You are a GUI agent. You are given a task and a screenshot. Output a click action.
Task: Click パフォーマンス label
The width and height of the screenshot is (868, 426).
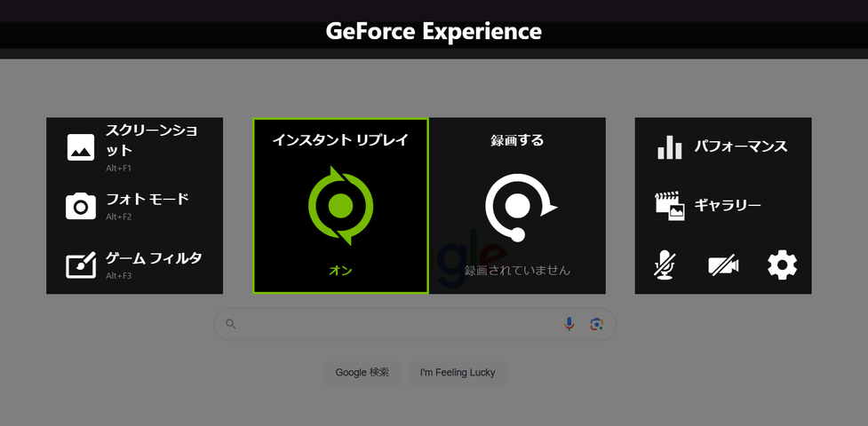coord(741,146)
